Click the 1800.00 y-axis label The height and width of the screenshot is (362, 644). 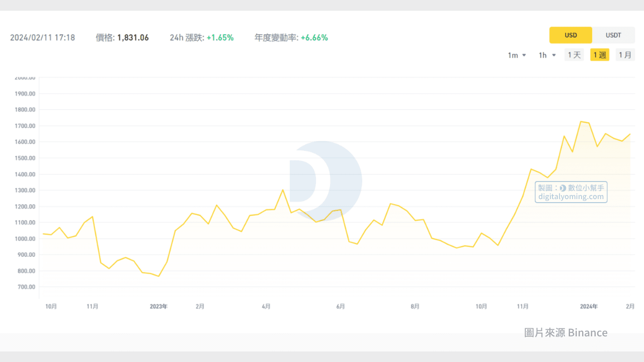(x=25, y=110)
